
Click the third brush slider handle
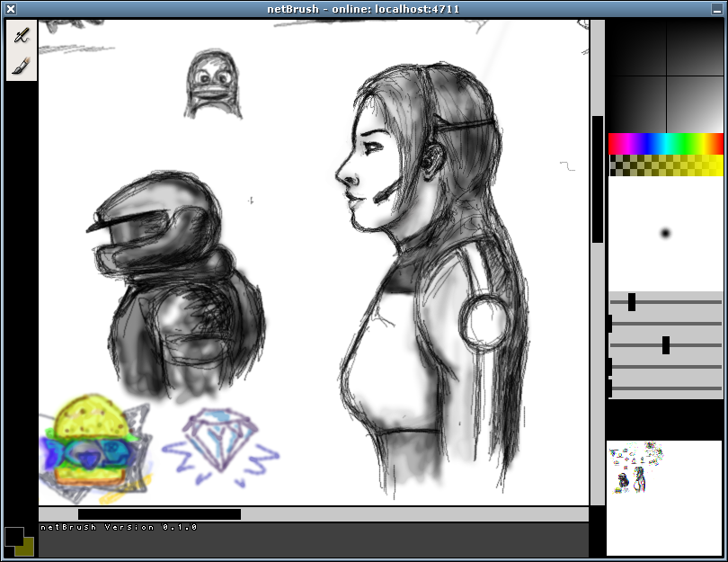[x=666, y=345]
